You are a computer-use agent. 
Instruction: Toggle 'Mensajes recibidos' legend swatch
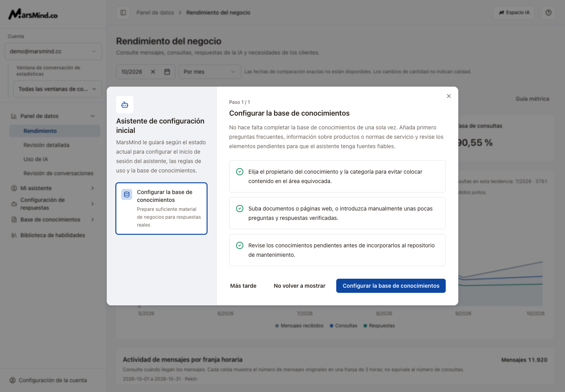click(x=277, y=326)
